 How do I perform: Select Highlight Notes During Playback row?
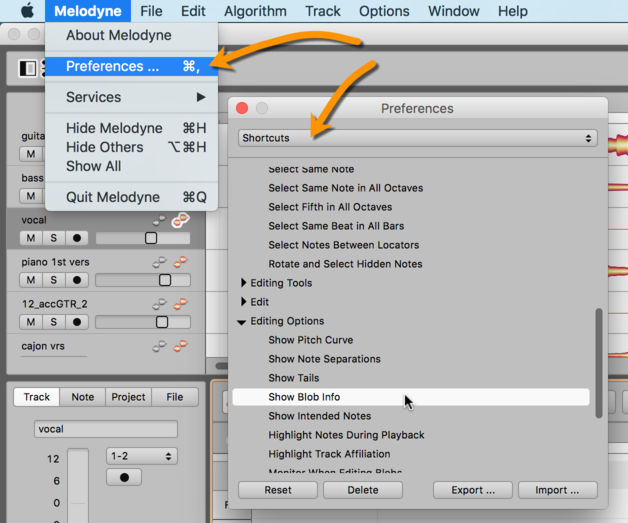(411, 435)
